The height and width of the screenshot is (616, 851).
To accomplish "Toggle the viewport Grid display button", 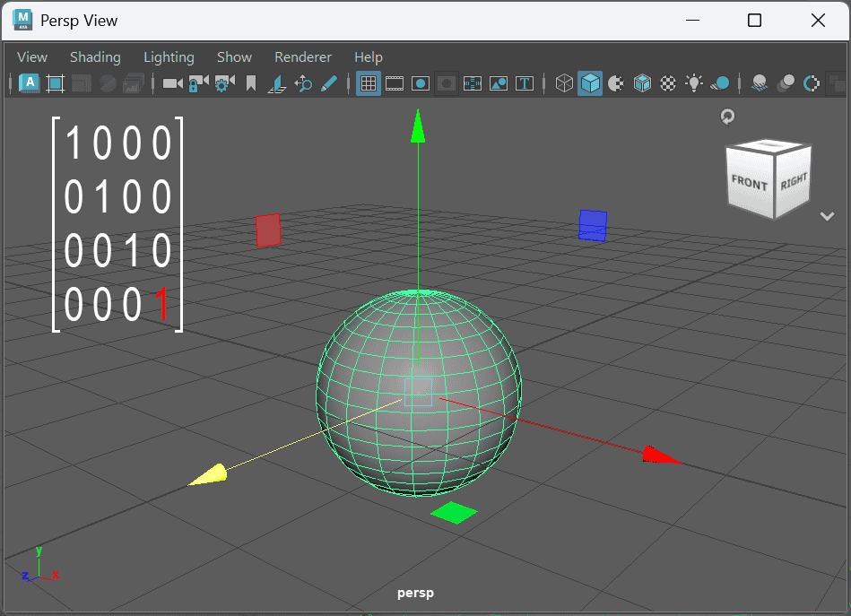I will 368,83.
